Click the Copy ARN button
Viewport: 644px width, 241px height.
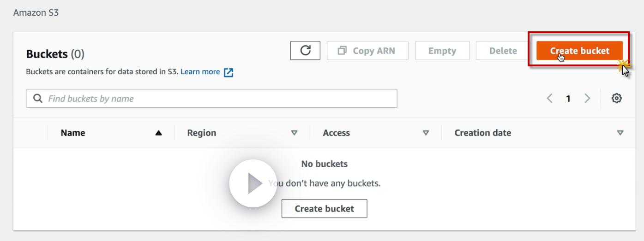point(367,51)
